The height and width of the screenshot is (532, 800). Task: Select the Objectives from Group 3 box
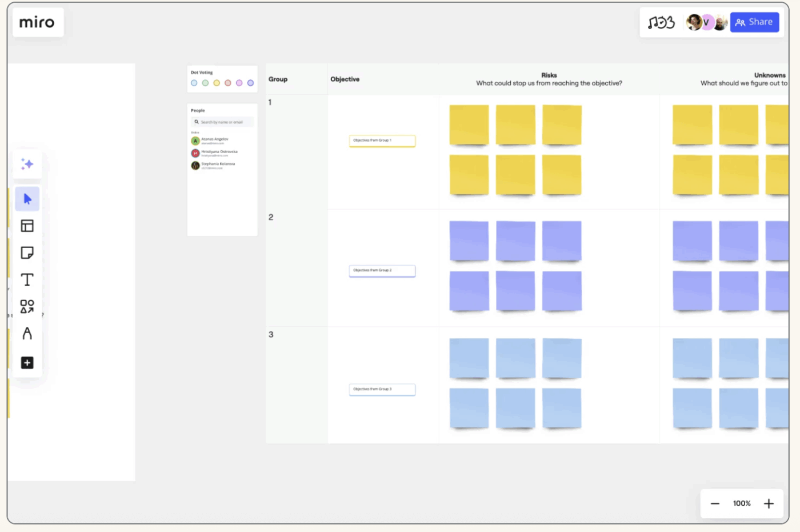(x=382, y=390)
